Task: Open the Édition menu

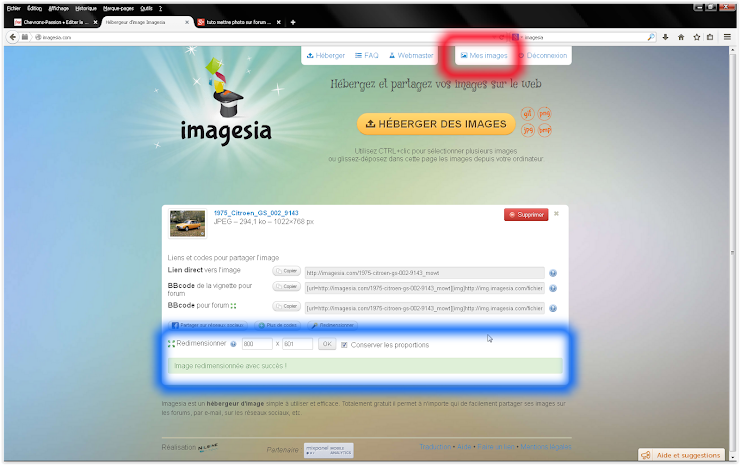Action: tap(34, 8)
